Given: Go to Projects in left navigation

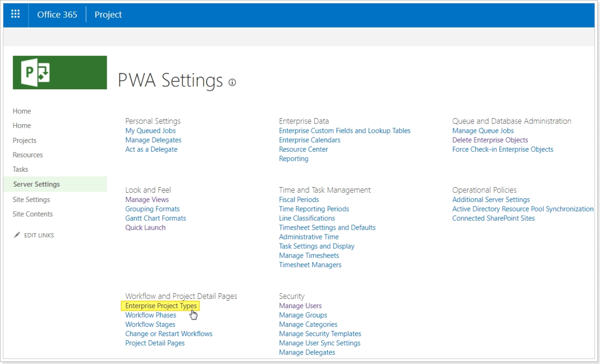Looking at the screenshot, I should [25, 141].
